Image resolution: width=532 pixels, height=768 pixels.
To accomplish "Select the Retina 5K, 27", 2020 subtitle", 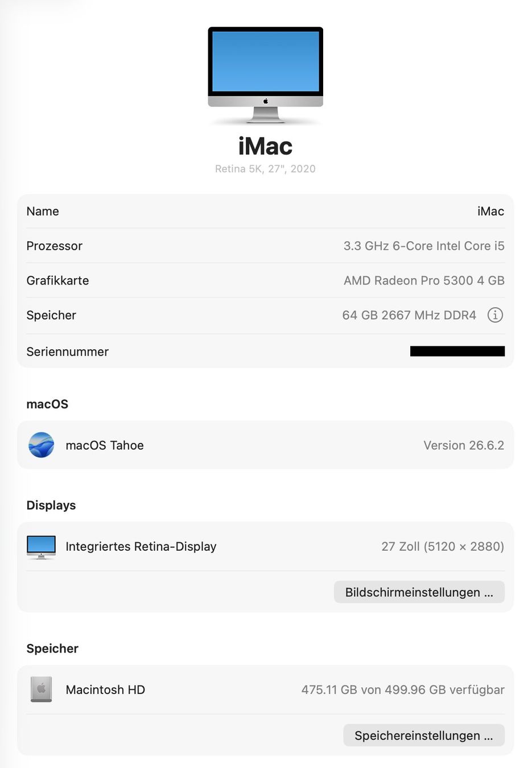I will [x=265, y=169].
